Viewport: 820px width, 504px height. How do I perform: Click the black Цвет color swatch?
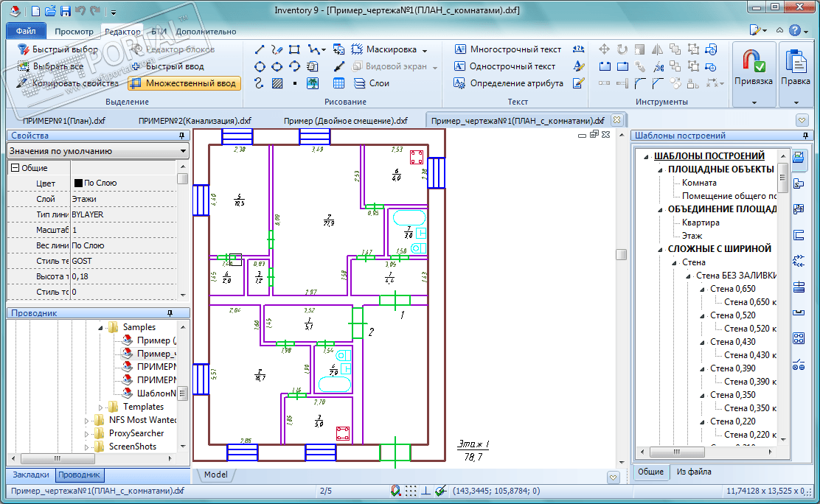point(78,183)
